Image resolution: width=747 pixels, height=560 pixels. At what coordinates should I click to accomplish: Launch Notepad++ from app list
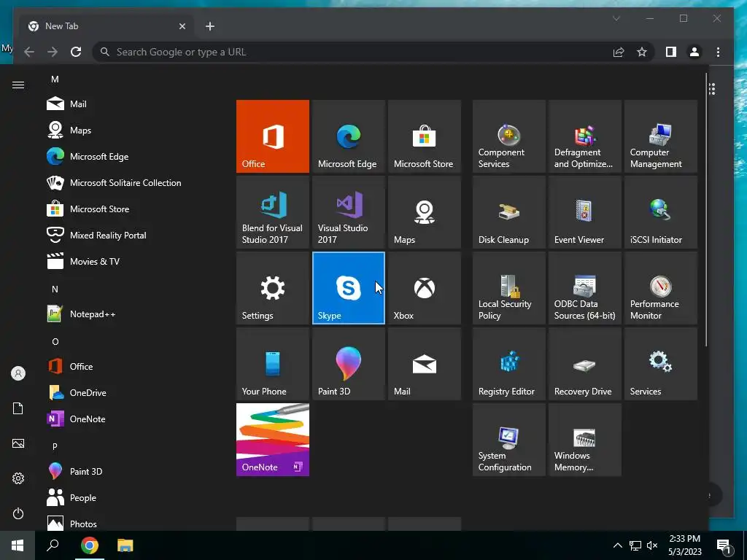[x=133, y=314]
